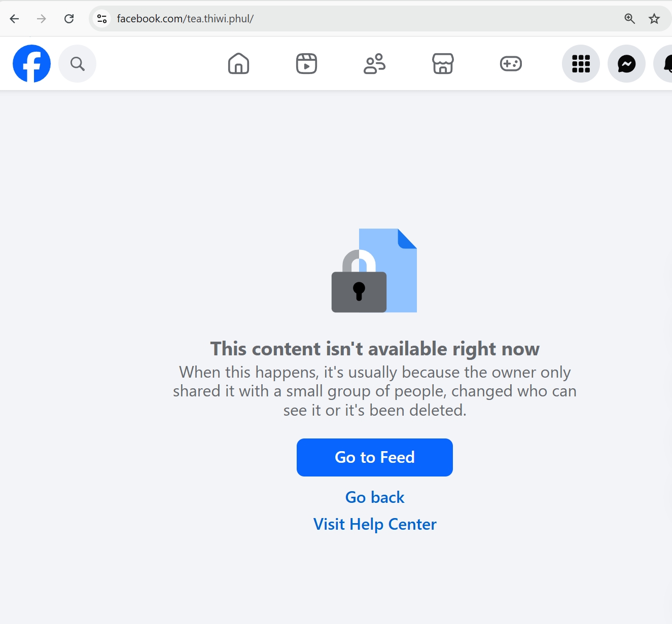
Task: Open the Marketplace storefront icon
Action: [443, 64]
